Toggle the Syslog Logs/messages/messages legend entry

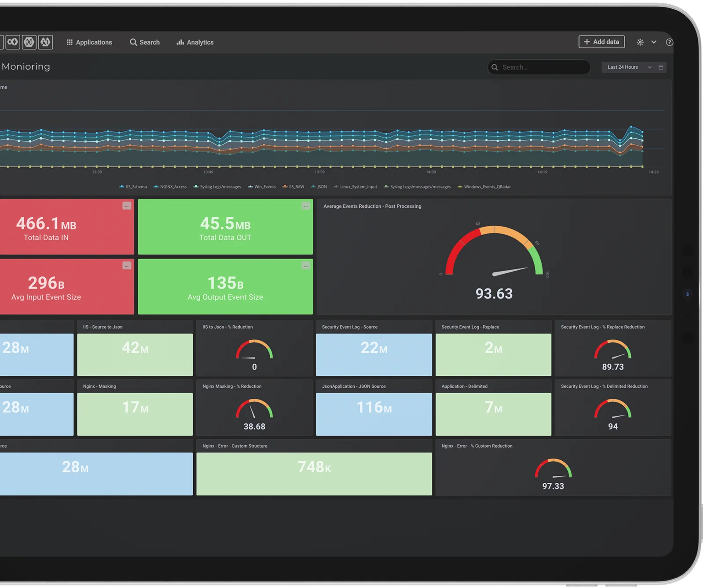point(417,187)
